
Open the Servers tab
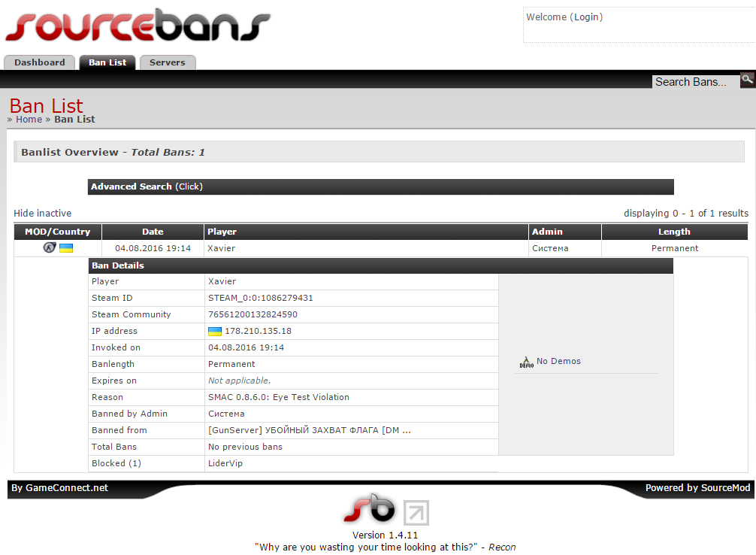[x=168, y=62]
